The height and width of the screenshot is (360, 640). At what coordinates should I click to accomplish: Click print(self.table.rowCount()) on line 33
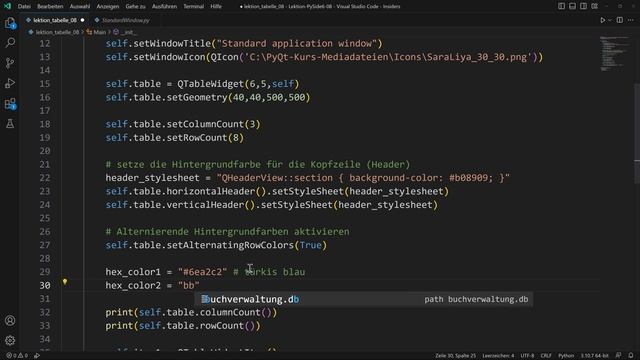coord(183,326)
